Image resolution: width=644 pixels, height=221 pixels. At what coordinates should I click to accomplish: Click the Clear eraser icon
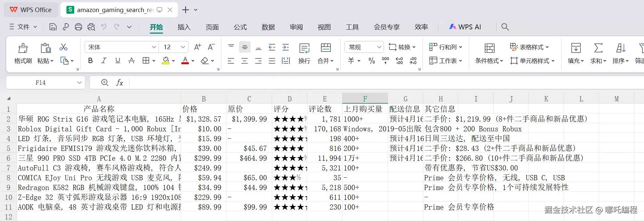coord(205,61)
